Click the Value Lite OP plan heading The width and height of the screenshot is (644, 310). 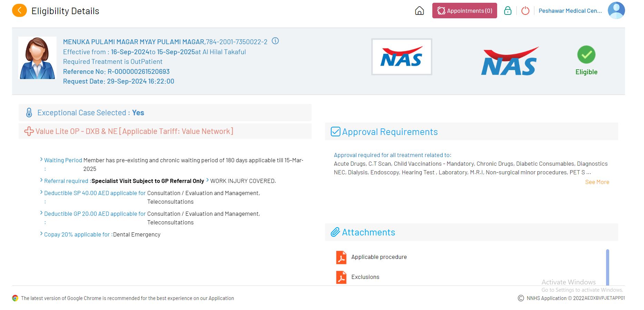pos(134,131)
